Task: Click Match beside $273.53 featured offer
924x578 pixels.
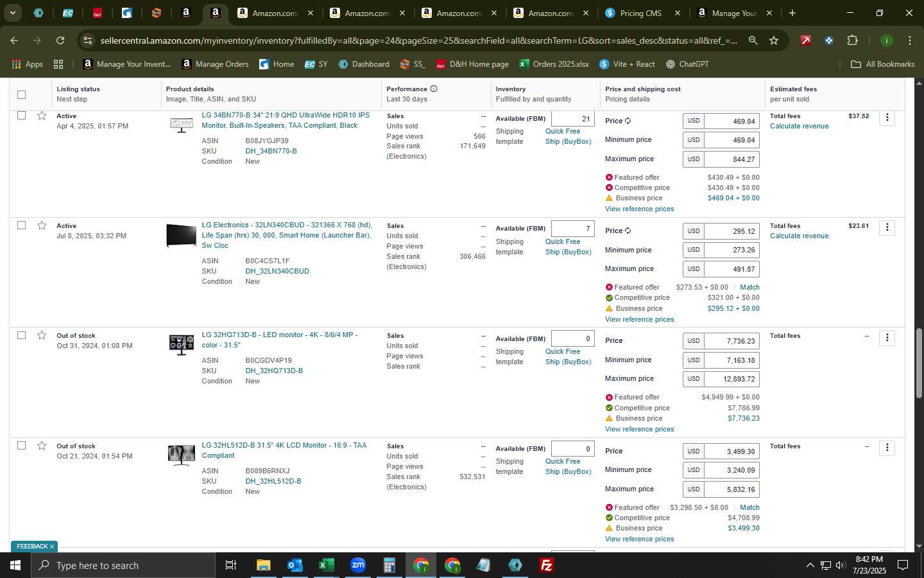Action: tap(749, 287)
